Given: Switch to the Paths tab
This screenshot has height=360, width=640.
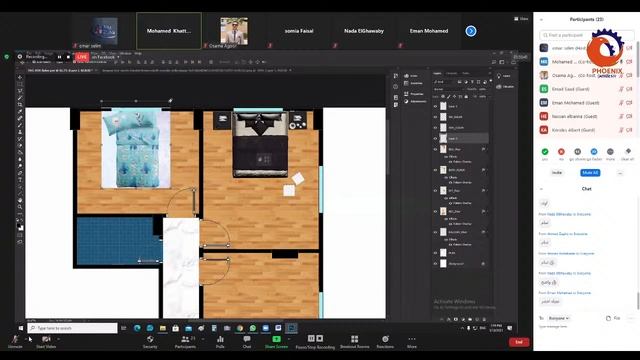Looking at the screenshot, I should click(x=465, y=73).
